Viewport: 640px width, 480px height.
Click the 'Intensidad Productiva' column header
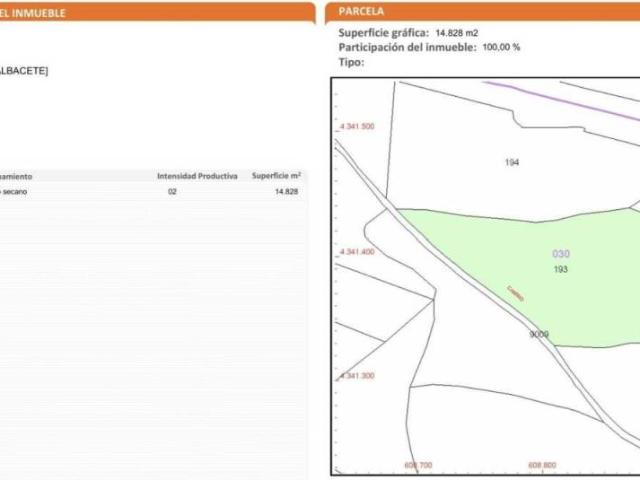point(197,176)
